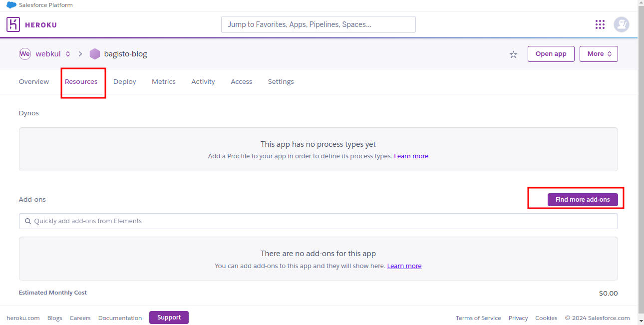Visit heroku.com footer link
Viewport: 644px width, 325px height.
tap(23, 318)
